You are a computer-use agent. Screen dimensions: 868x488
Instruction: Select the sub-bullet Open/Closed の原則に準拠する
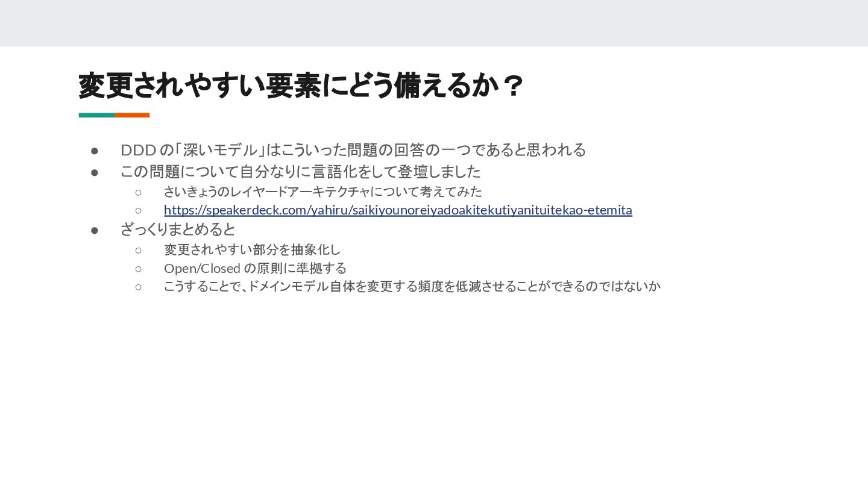pyautogui.click(x=255, y=268)
